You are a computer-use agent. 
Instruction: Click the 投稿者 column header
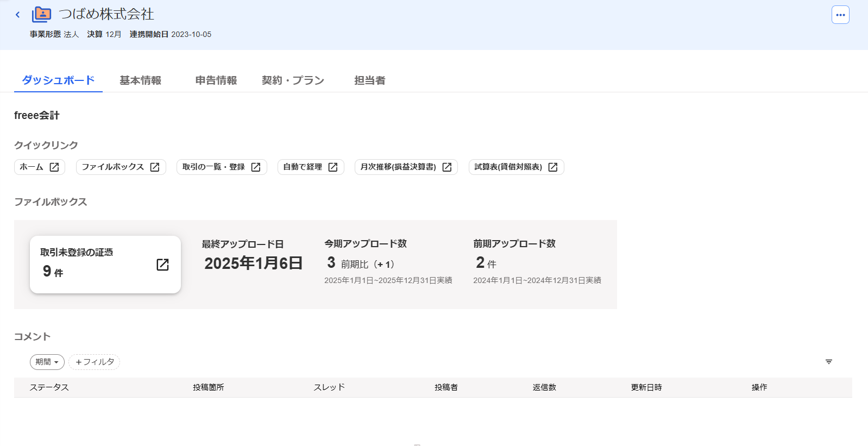[x=446, y=387]
